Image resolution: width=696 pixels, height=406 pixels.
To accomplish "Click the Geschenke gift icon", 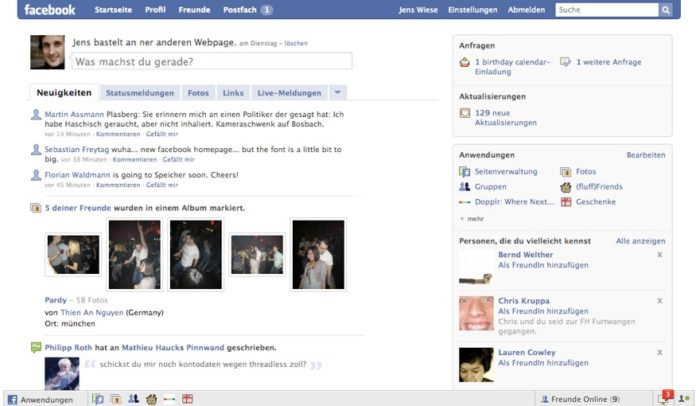I will (x=566, y=202).
